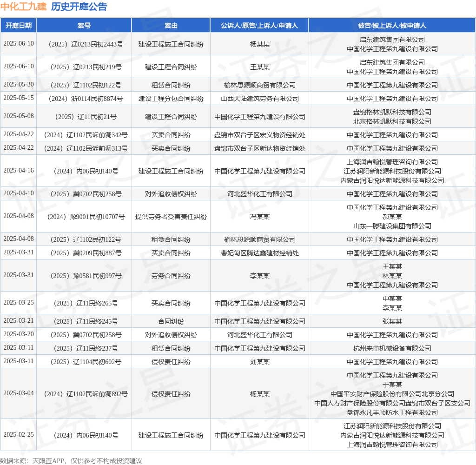Select case number (2024)浙0114民初8874号

tap(86, 99)
